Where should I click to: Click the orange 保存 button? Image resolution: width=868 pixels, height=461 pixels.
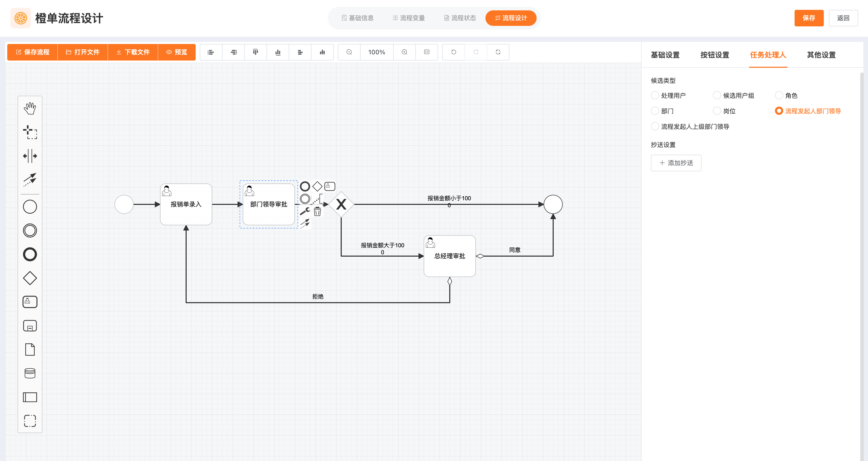point(808,18)
